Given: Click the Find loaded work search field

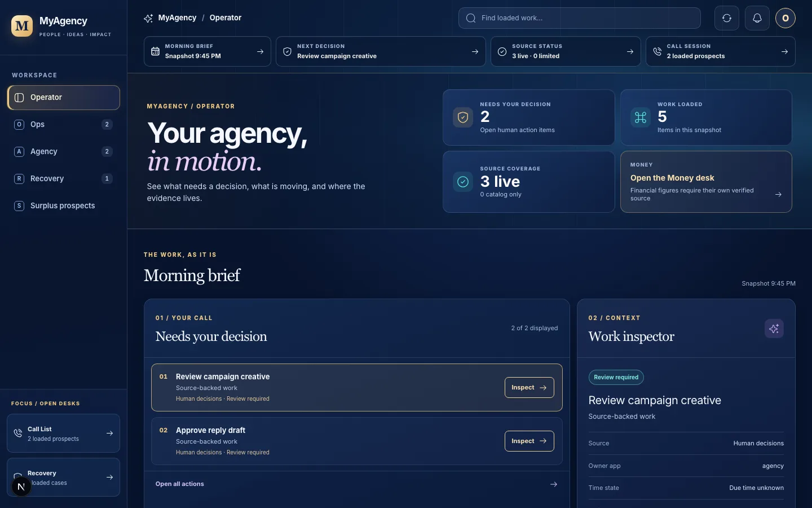Looking at the screenshot, I should [x=580, y=18].
